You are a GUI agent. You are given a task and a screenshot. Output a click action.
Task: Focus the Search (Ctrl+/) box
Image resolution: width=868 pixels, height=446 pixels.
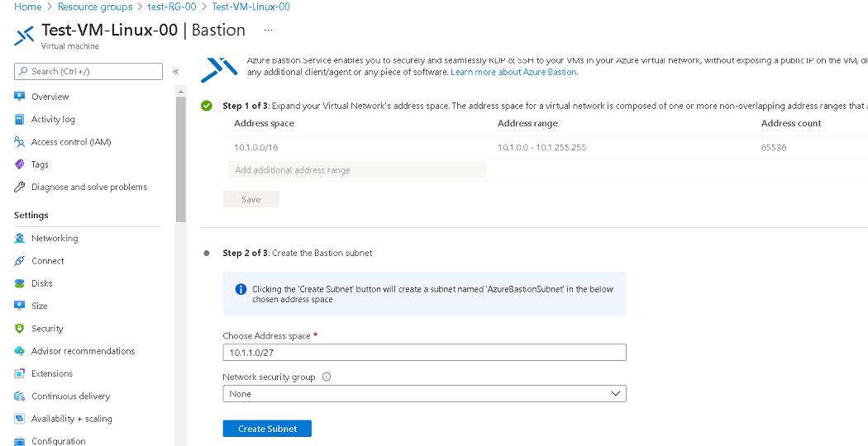pyautogui.click(x=88, y=71)
